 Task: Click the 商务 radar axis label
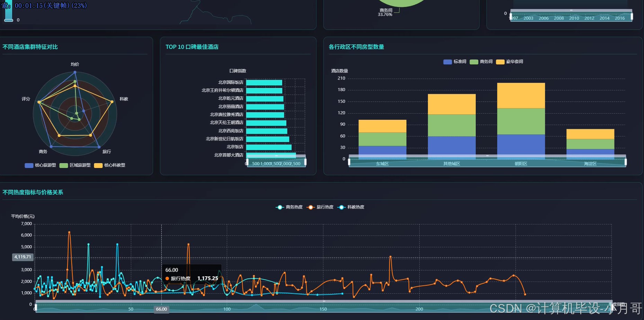point(43,152)
